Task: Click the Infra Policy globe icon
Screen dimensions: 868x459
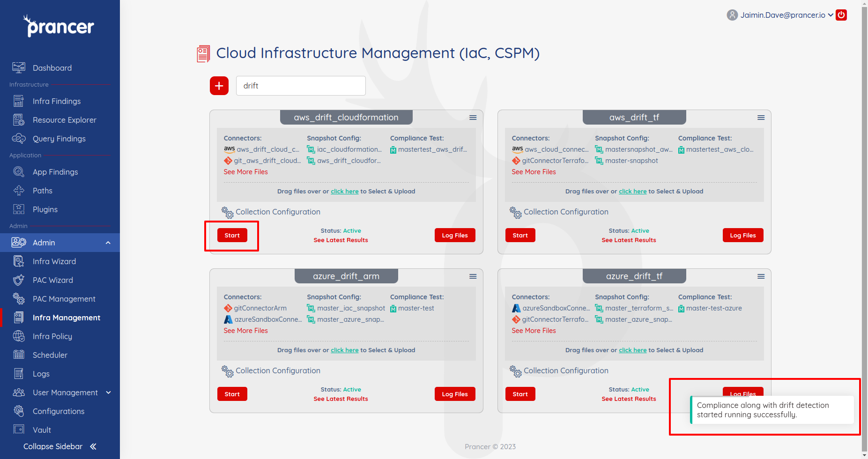Action: [19, 336]
